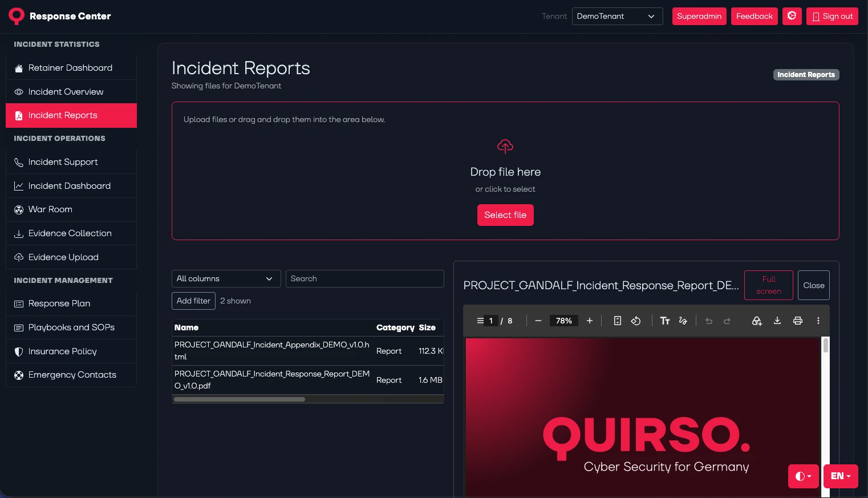Click the horizontal scrollbar under the file table
868x498 pixels.
click(x=240, y=399)
